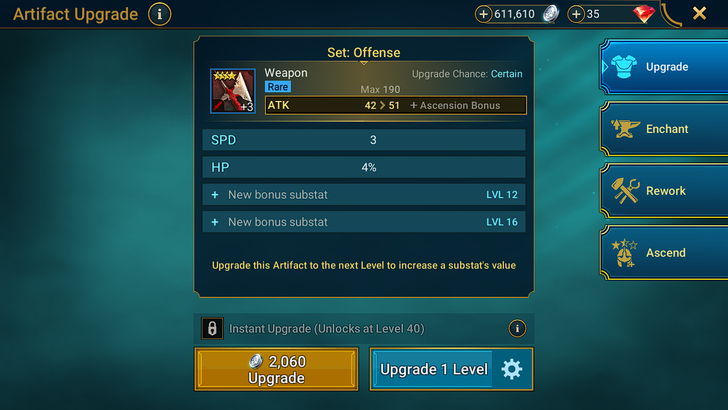This screenshot has width=728, height=410.
Task: Expand the LVL 12 new bonus substat
Action: (x=364, y=195)
